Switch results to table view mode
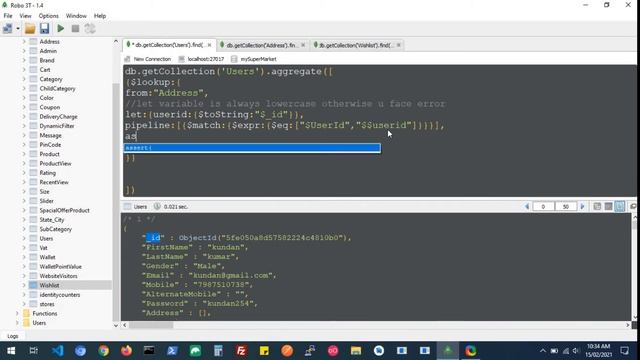This screenshot has height=360, width=640. point(609,207)
